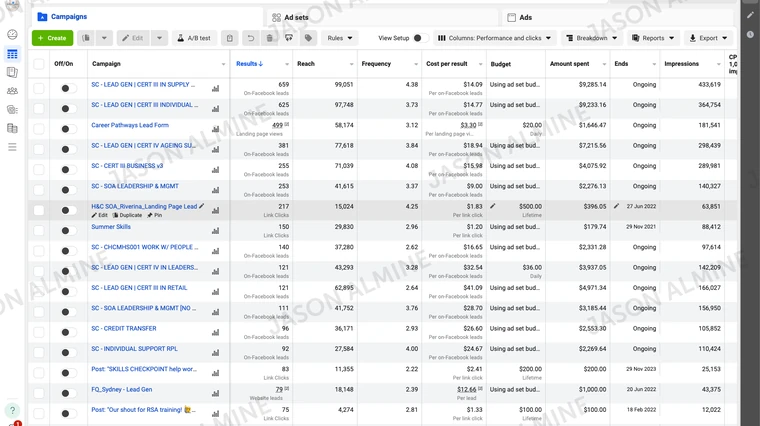This screenshot has width=760, height=426.
Task: Tick checkbox for H&C SOA_Riverina_Landing Page Lead row
Action: coord(39,210)
